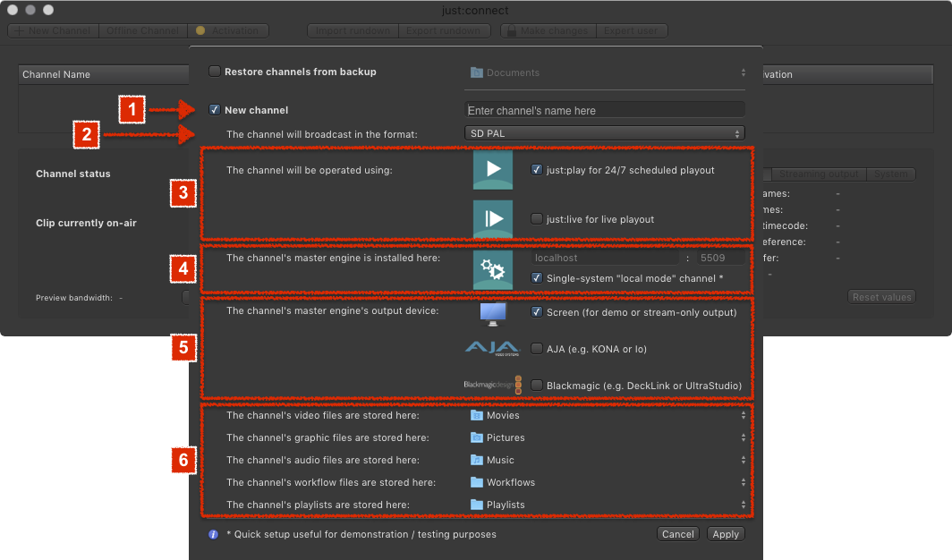Toggle Screen output device checkbox
Image resolution: width=952 pixels, height=560 pixels.
[536, 312]
